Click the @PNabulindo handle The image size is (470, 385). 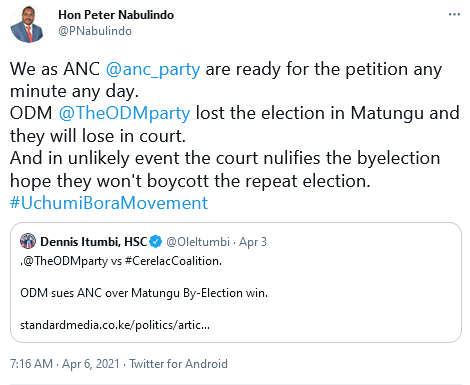click(x=95, y=31)
